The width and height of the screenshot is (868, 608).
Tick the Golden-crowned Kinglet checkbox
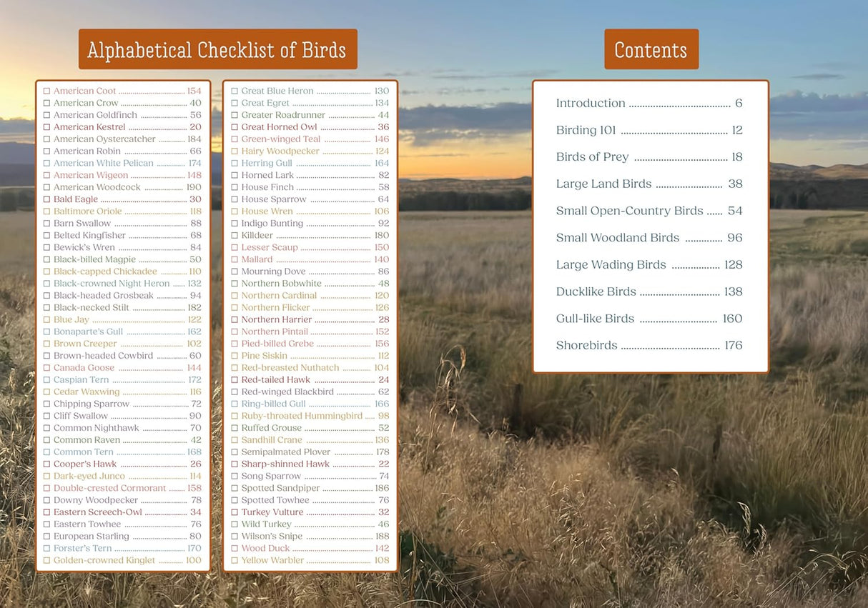coord(46,560)
